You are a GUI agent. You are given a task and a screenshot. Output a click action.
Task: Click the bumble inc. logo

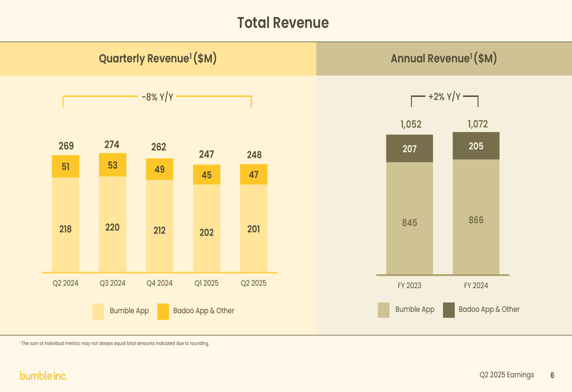coord(43,375)
